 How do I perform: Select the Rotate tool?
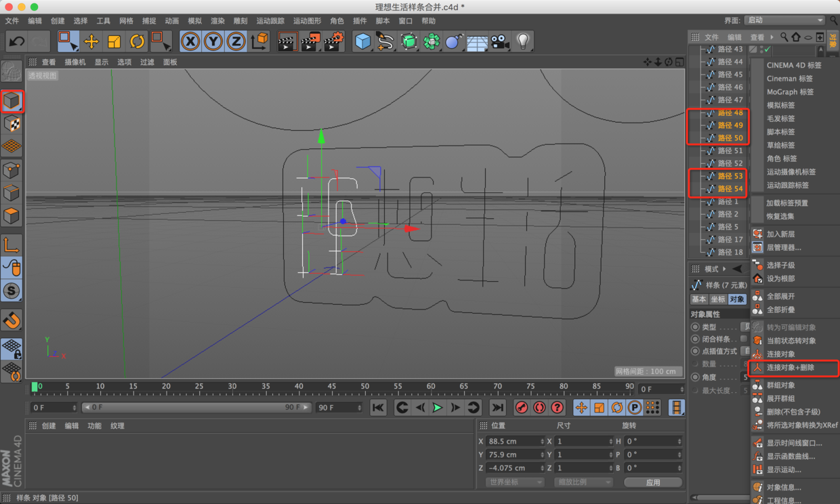pos(137,41)
